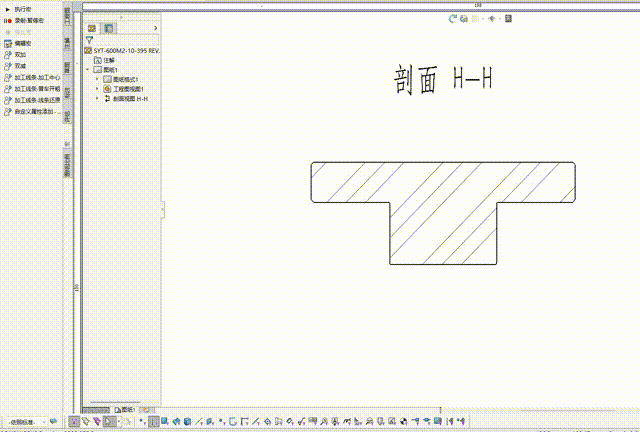The width and height of the screenshot is (640, 432).
Task: Click the record/pause macro red dot button
Action: point(8,20)
